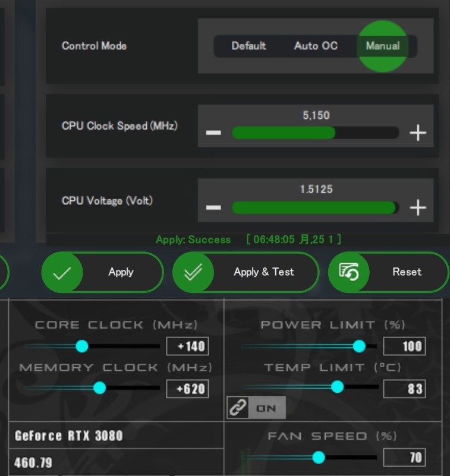This screenshot has height=476, width=450.
Task: Click the POWER LIMIT (%) label
Action: coord(333,325)
